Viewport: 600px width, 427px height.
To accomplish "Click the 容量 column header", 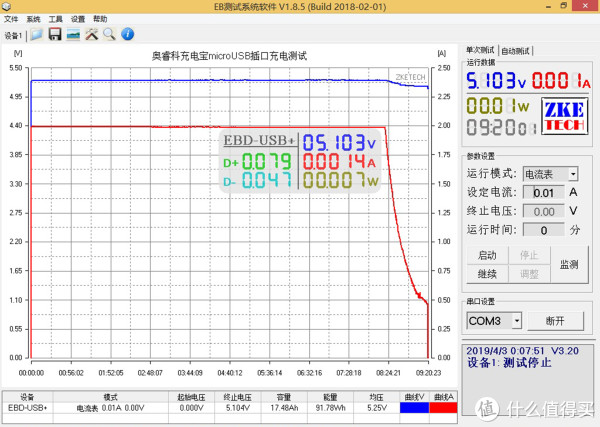I will click(284, 397).
